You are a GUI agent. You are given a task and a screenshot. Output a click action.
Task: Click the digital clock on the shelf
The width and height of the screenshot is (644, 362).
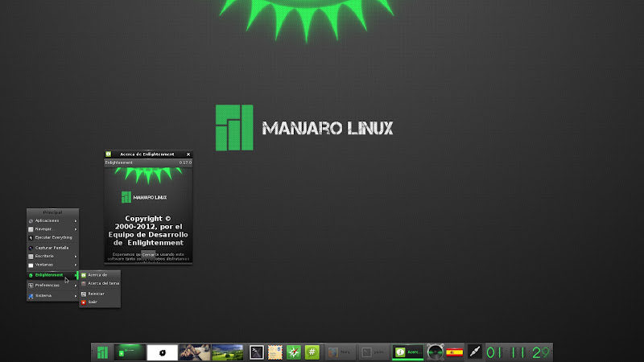point(518,352)
